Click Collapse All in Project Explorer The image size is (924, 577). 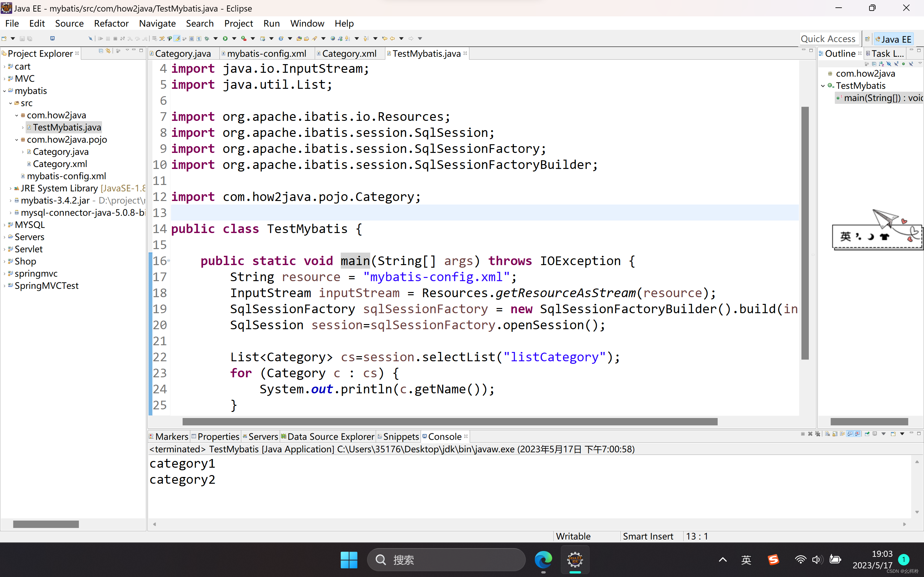(x=101, y=51)
